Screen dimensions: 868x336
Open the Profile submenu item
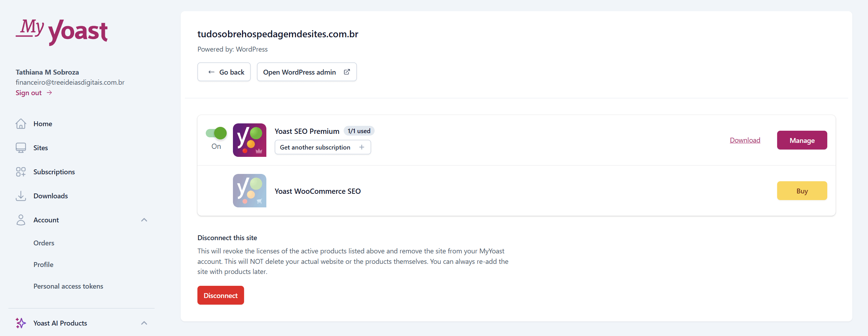click(x=44, y=265)
